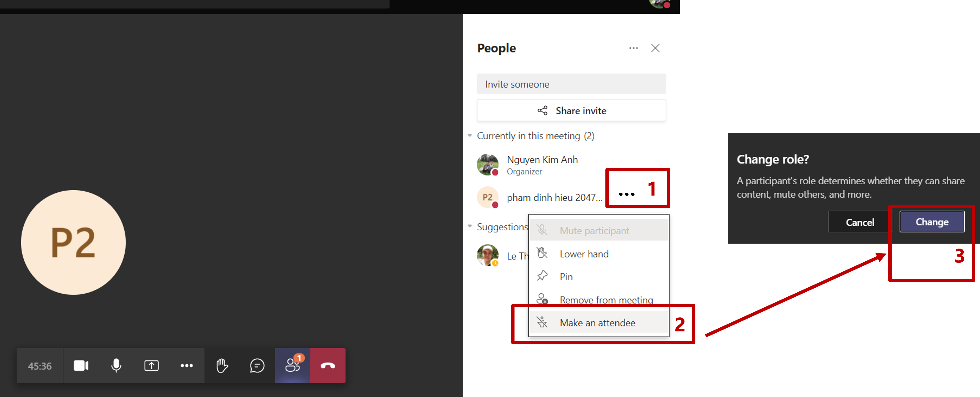The height and width of the screenshot is (397, 980).
Task: Toggle the camera in meeting toolbar
Action: (x=81, y=366)
